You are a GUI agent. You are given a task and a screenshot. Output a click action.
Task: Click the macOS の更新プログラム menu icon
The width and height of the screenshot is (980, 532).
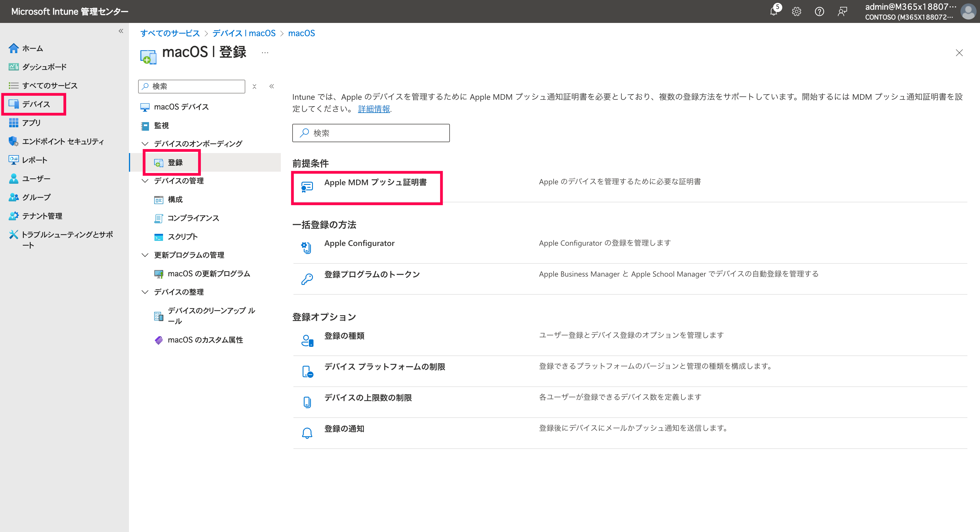(x=159, y=274)
